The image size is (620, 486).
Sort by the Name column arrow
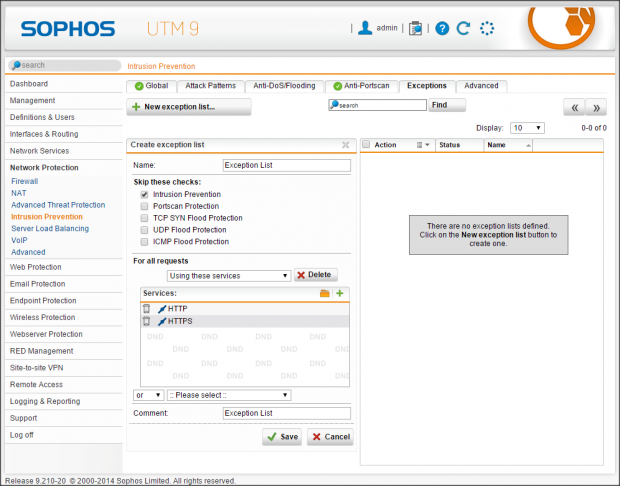528,146
